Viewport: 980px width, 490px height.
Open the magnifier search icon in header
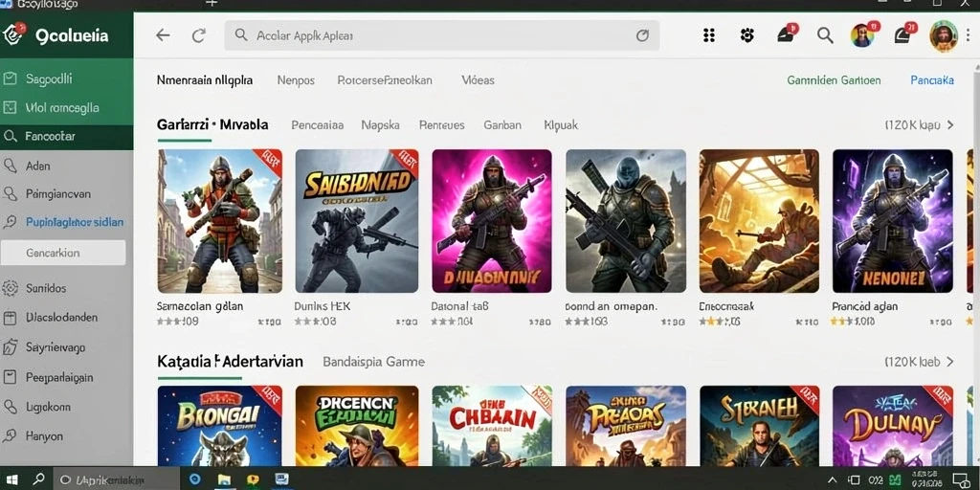[825, 35]
